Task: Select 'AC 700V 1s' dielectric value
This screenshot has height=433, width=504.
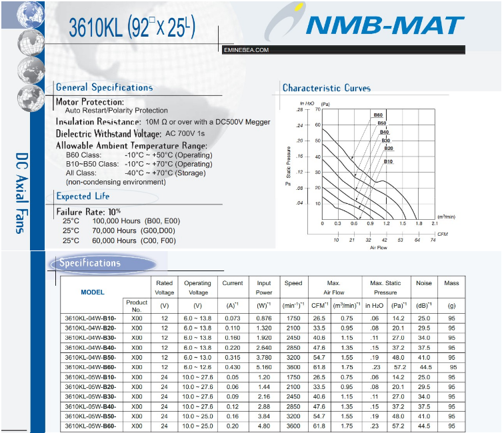Action: click(185, 133)
